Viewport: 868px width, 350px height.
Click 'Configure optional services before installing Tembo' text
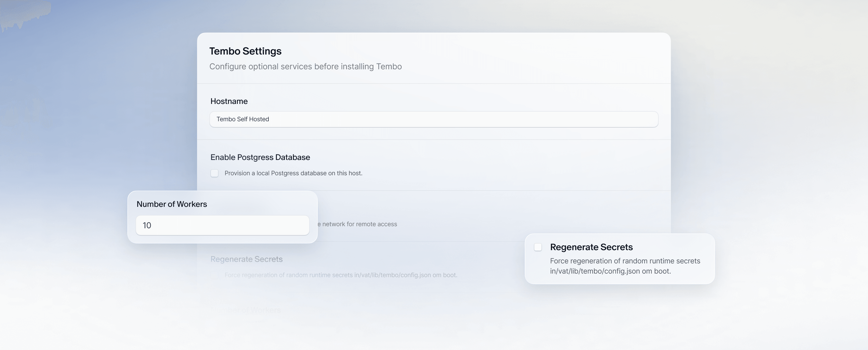tap(306, 66)
